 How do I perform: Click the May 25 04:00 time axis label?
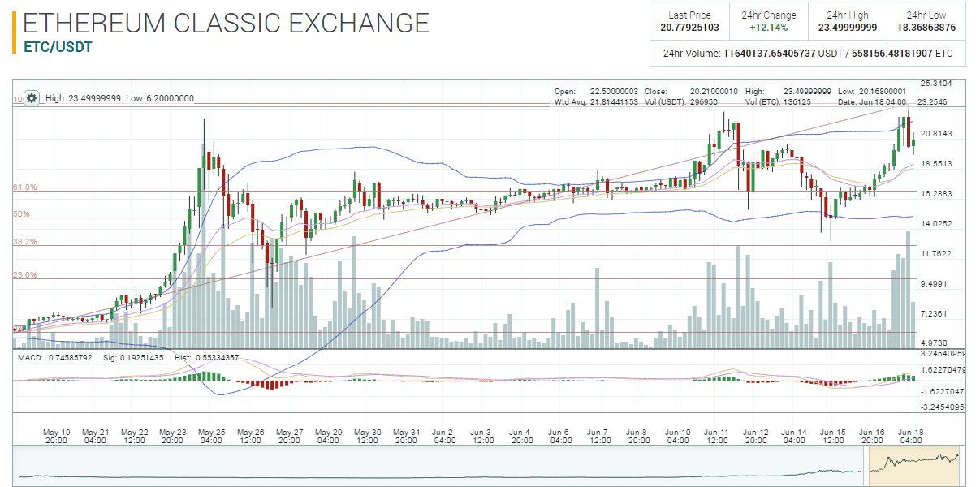212,436
